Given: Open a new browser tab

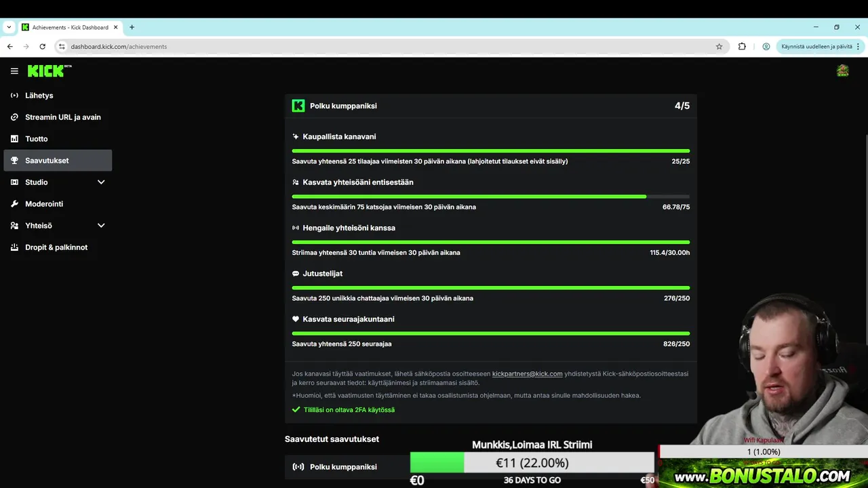Looking at the screenshot, I should (x=132, y=28).
